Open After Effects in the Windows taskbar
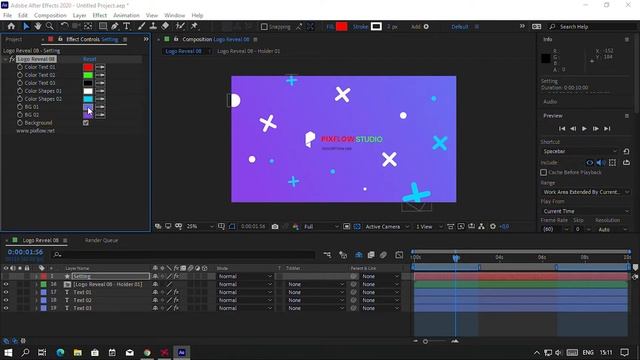Screen dimensions: 640x360 click(182, 352)
